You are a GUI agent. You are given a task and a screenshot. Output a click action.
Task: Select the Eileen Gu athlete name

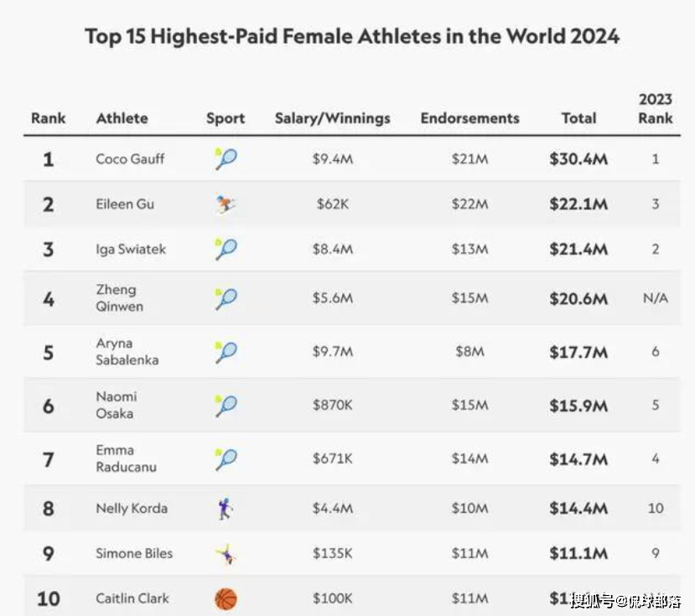(x=125, y=204)
